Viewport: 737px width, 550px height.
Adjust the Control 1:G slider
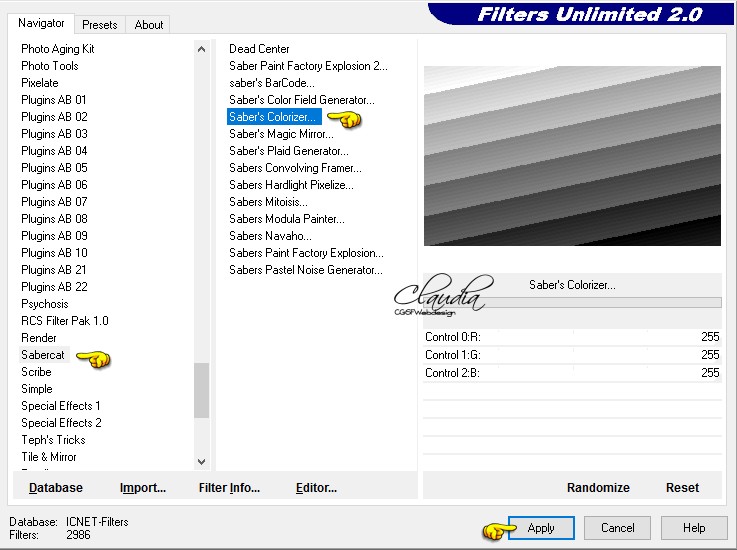click(x=572, y=355)
